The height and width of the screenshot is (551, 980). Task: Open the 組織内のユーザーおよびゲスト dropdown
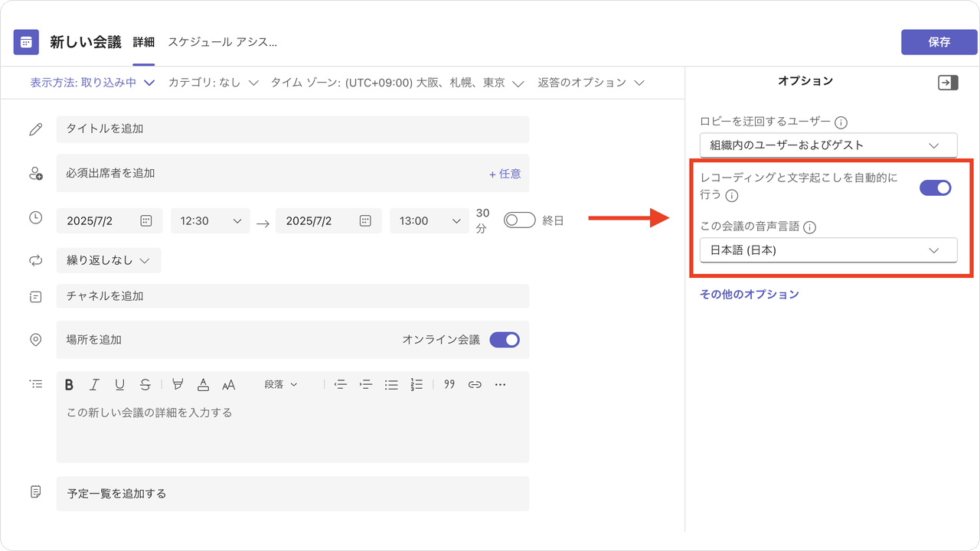coord(828,145)
